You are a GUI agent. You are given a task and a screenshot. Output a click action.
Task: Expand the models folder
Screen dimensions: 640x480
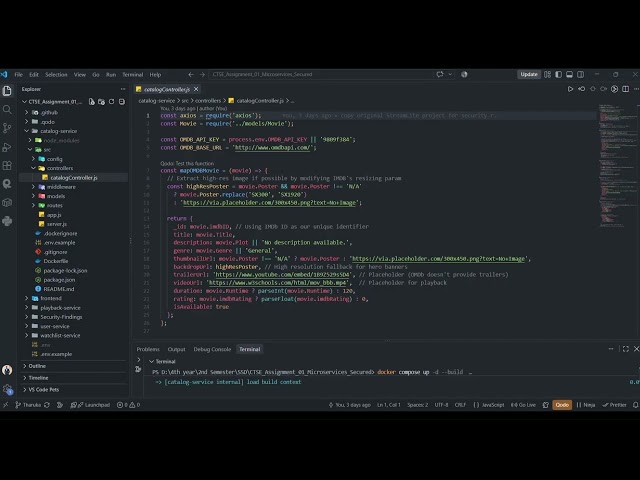point(56,196)
